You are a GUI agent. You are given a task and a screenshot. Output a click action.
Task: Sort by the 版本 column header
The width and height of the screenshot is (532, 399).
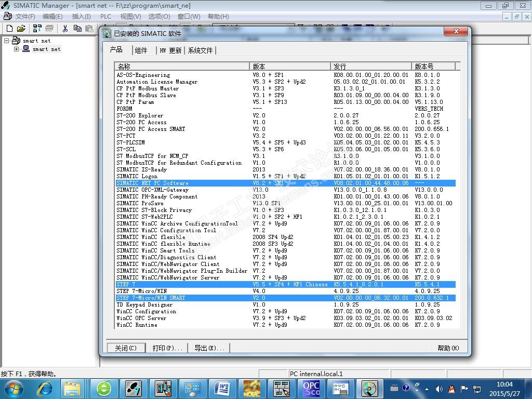point(290,66)
